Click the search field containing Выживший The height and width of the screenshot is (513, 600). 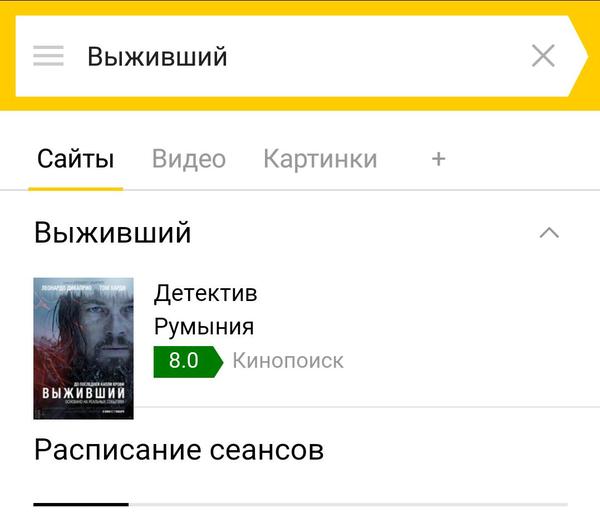click(293, 56)
